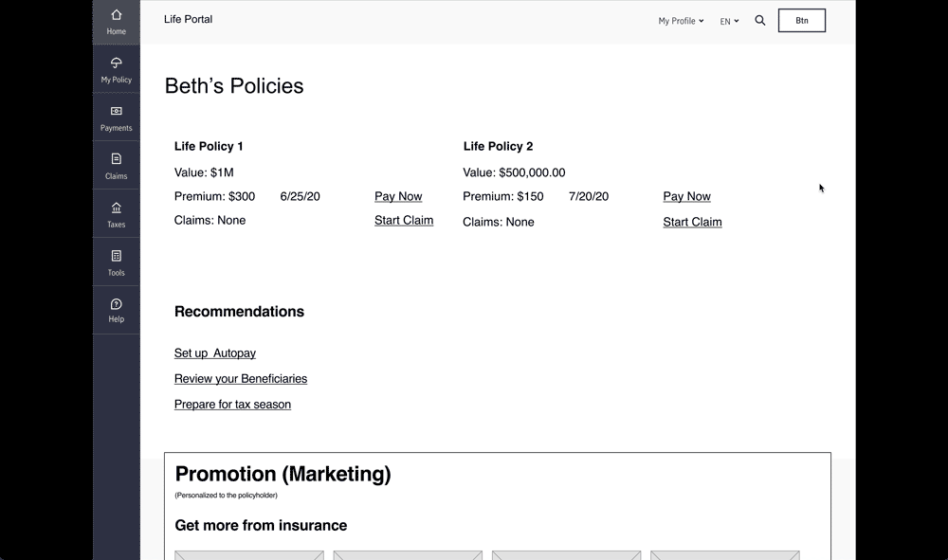Open the Home sidebar icon
The height and width of the screenshot is (560, 948).
point(116,22)
